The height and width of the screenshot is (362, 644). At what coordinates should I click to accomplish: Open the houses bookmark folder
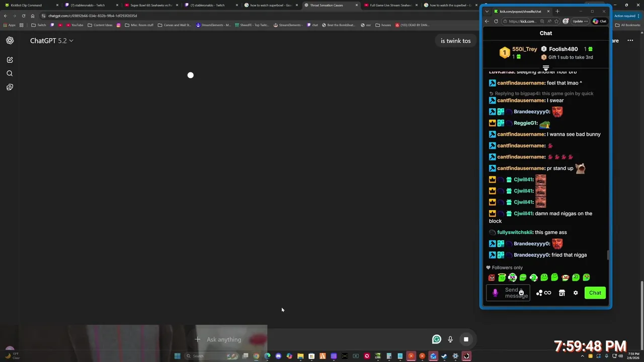tap(383, 25)
